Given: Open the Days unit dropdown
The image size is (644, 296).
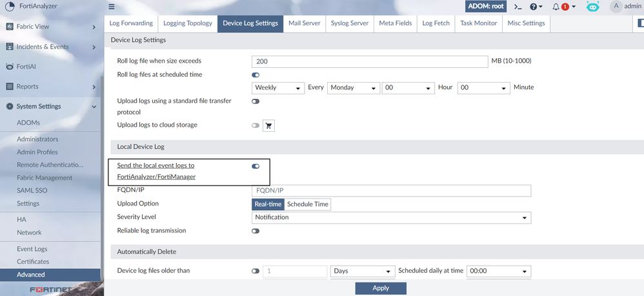Looking at the screenshot, I should click(x=363, y=271).
